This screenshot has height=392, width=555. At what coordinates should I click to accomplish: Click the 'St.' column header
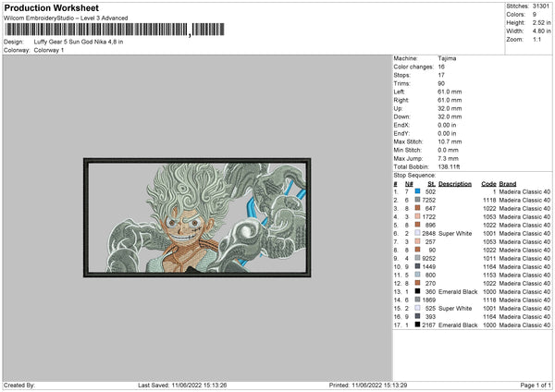(x=431, y=184)
